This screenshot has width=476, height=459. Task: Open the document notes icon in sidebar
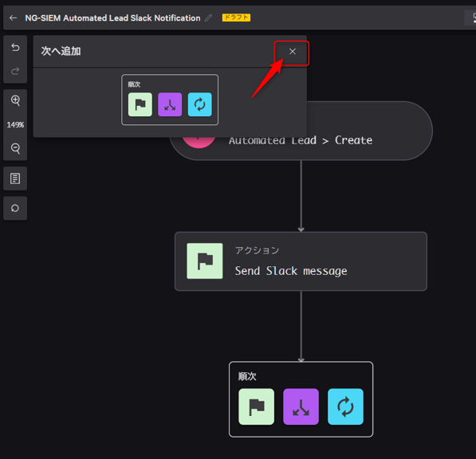(x=15, y=178)
